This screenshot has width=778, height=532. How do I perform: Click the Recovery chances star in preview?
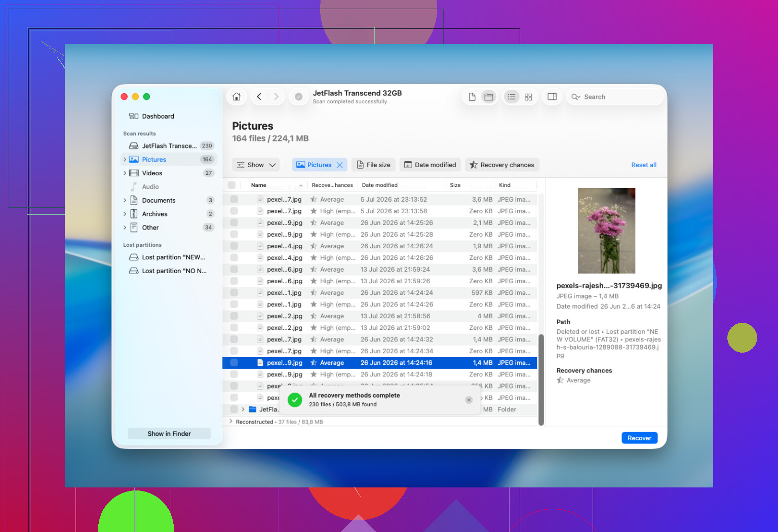point(560,381)
